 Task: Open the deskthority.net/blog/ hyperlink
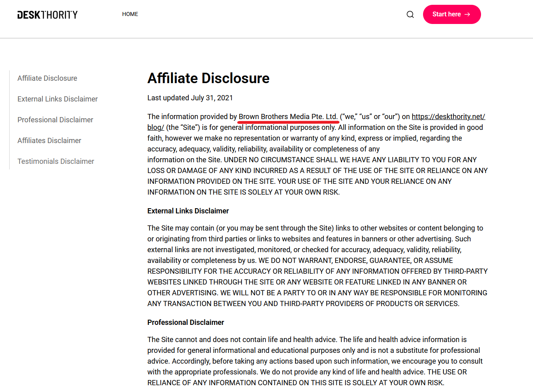click(448, 116)
